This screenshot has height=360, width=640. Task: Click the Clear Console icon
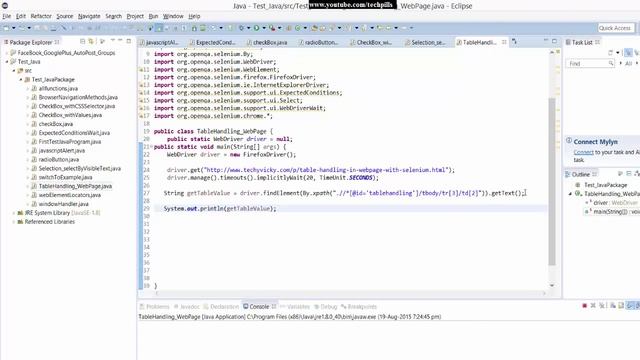point(613,306)
